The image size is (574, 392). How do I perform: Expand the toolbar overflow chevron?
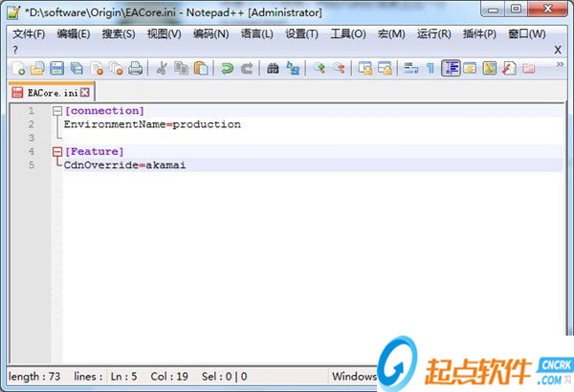point(560,64)
